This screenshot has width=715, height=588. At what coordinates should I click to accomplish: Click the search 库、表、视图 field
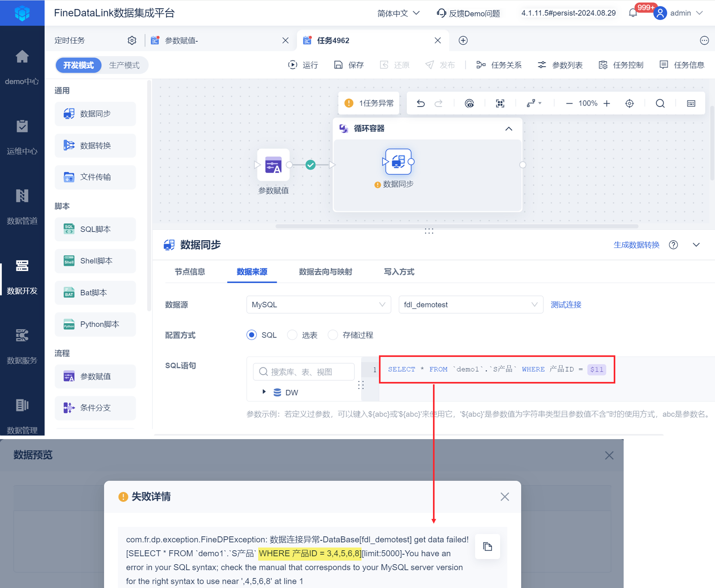tap(304, 372)
